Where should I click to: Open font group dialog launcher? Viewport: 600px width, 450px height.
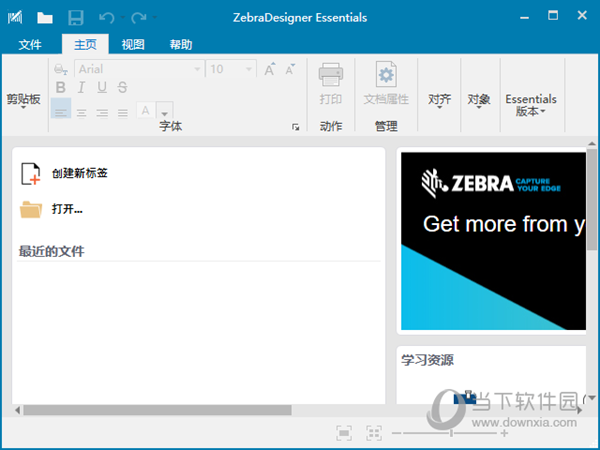(x=295, y=127)
